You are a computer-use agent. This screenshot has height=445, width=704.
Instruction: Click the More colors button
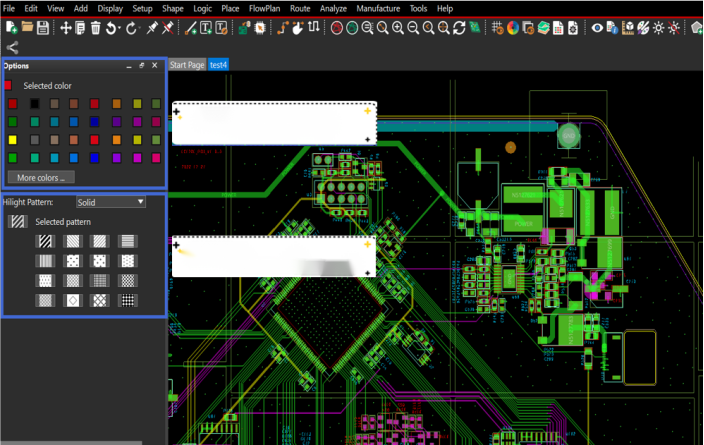point(41,178)
